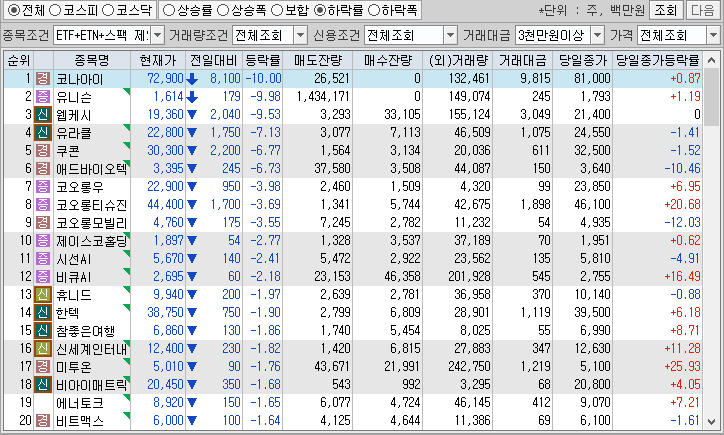724x435 pixels.
Task: Click the down arrow icon in 유니슨 row
Action: click(192, 97)
